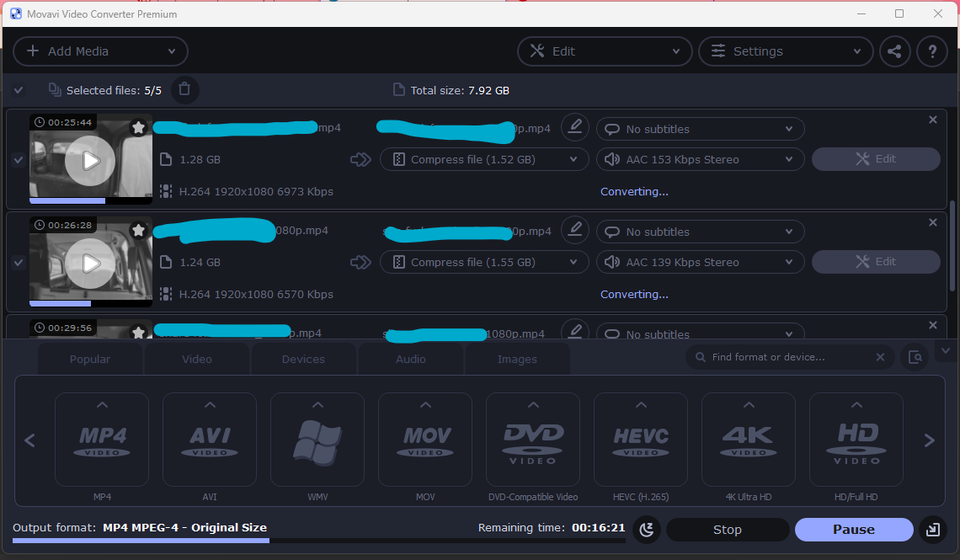
Task: Choose the DVD-Compatible Video format icon
Action: click(x=533, y=440)
